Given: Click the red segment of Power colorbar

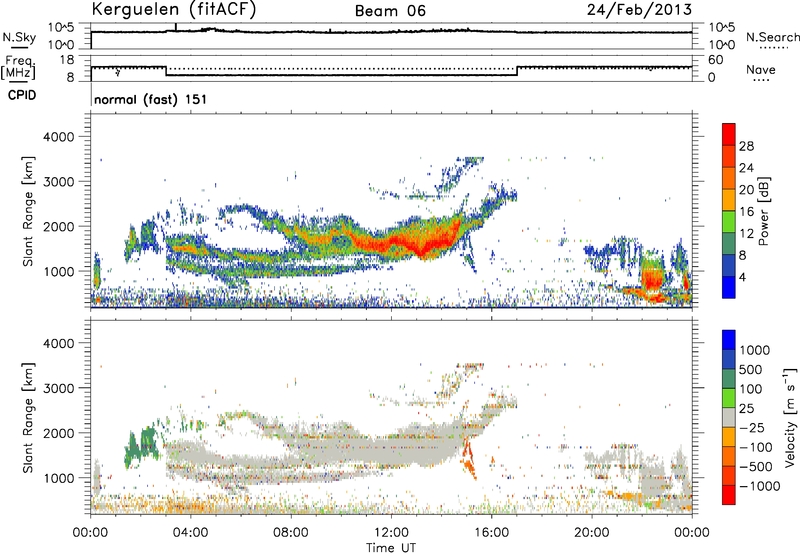Looking at the screenshot, I should (x=729, y=134).
